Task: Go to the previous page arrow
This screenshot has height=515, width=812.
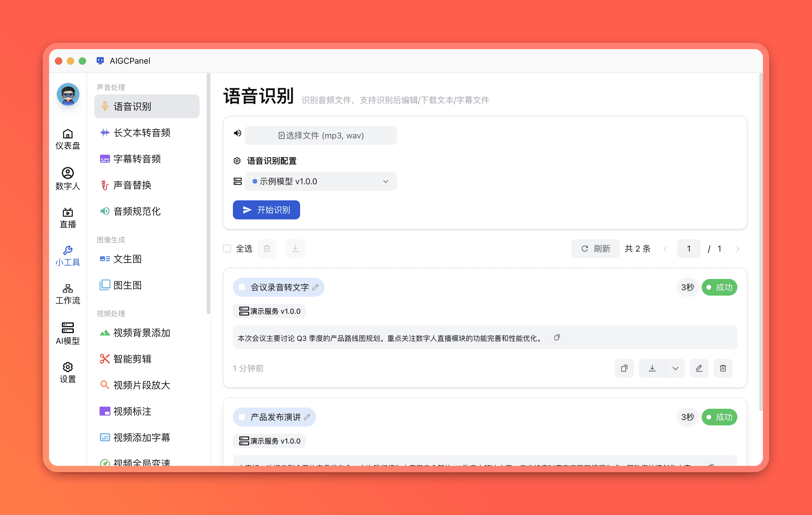Action: 665,249
